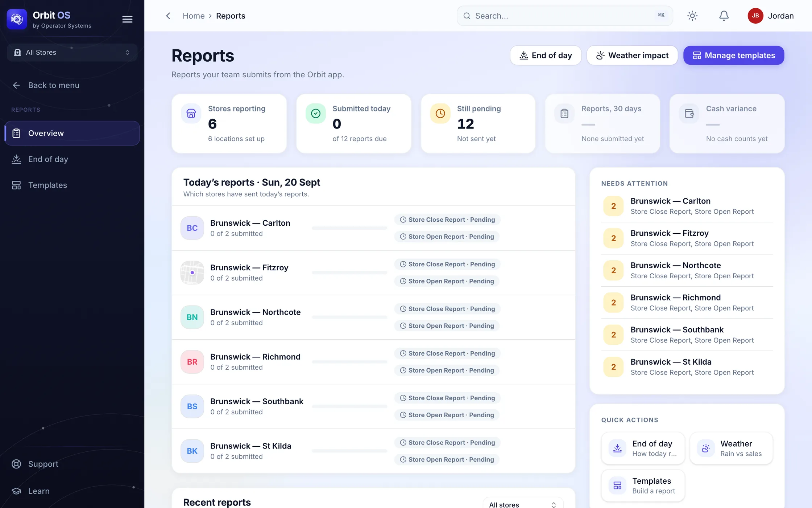Click the Back to menu arrow icon

[x=16, y=85]
